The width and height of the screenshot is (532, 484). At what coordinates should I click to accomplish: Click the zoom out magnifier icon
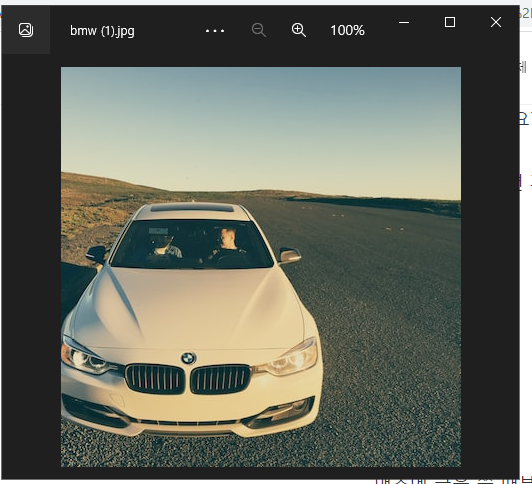click(x=259, y=30)
